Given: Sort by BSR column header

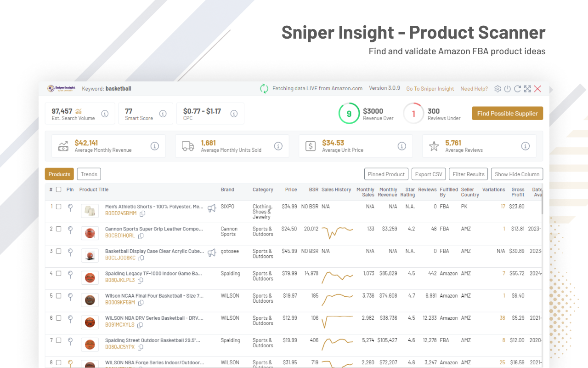Looking at the screenshot, I should 314,190.
